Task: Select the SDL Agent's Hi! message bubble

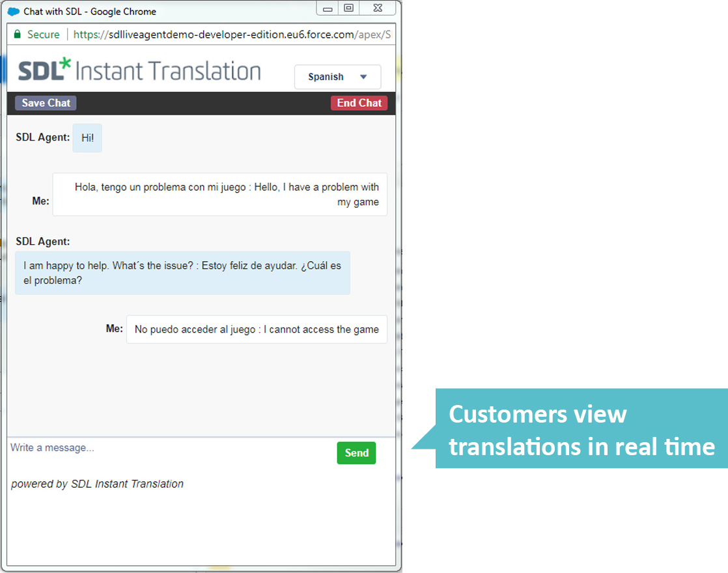Action: [87, 137]
